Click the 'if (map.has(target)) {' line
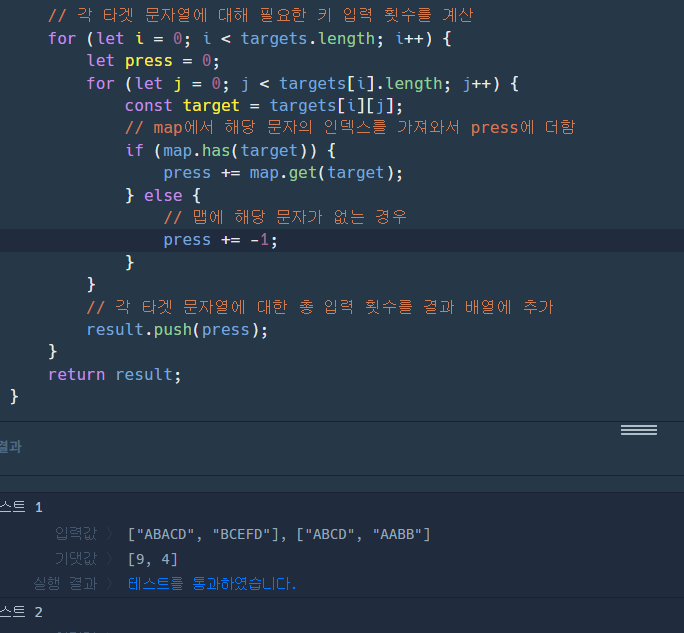Viewport: 684px width, 633px height. (x=230, y=151)
